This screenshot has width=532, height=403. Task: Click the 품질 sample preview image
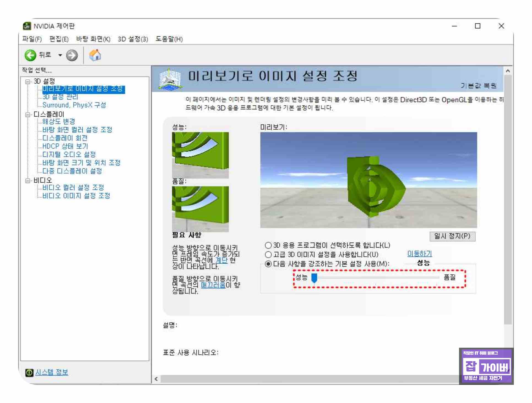200,209
